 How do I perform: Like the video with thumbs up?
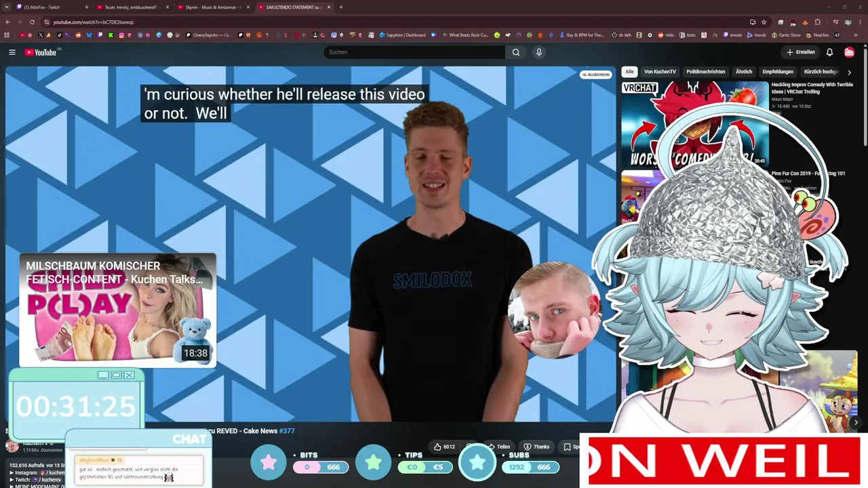pyautogui.click(x=444, y=447)
